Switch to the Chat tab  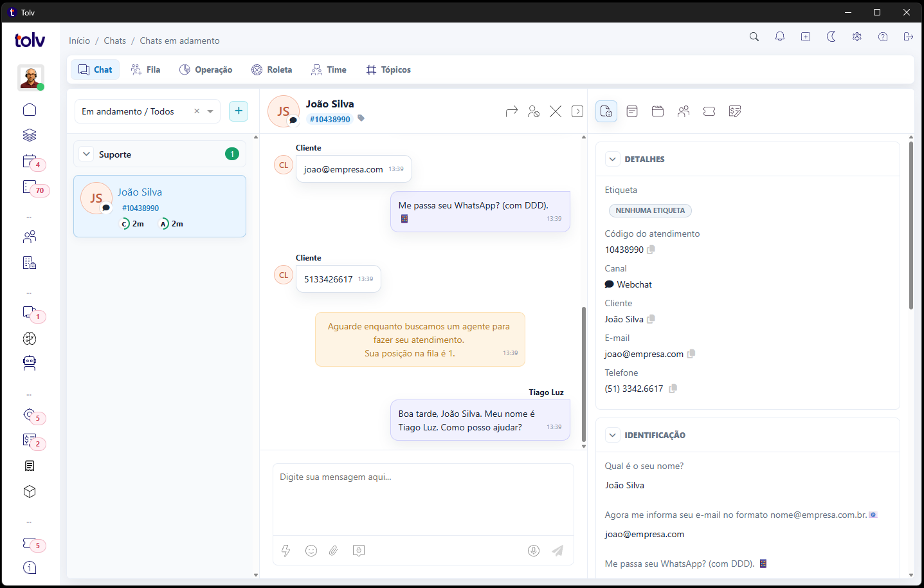point(95,69)
